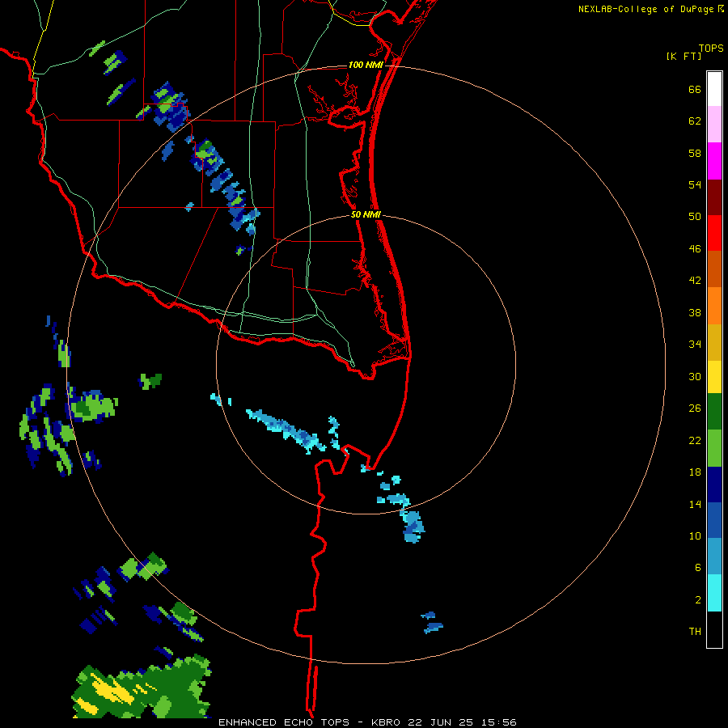
Task: Click the 58 legend value
Action: [x=695, y=153]
